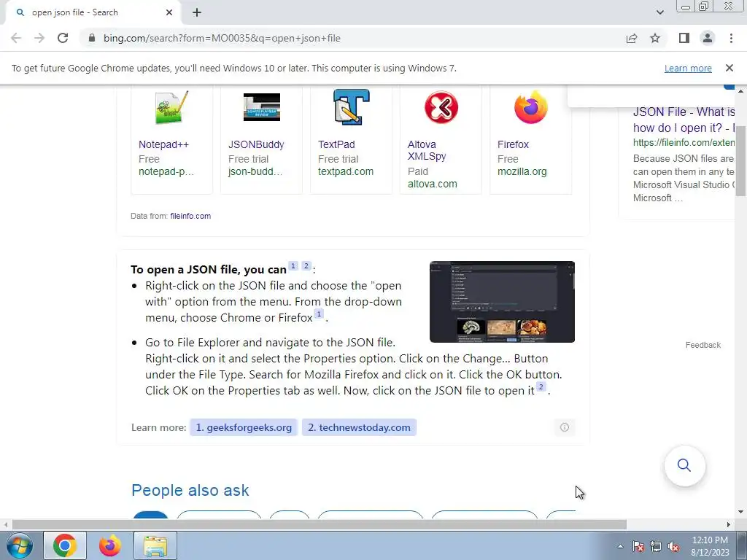Click the altova.com domain text
The image size is (747, 560).
[432, 184]
